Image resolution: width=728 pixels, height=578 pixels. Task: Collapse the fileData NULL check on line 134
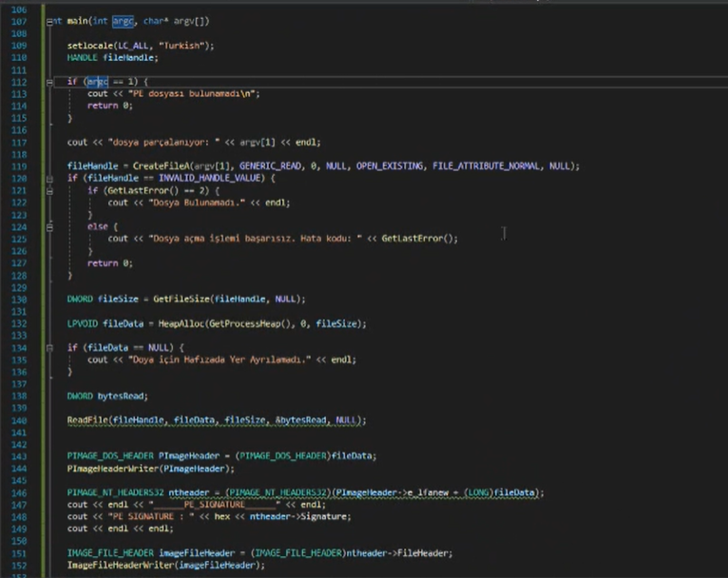point(49,348)
